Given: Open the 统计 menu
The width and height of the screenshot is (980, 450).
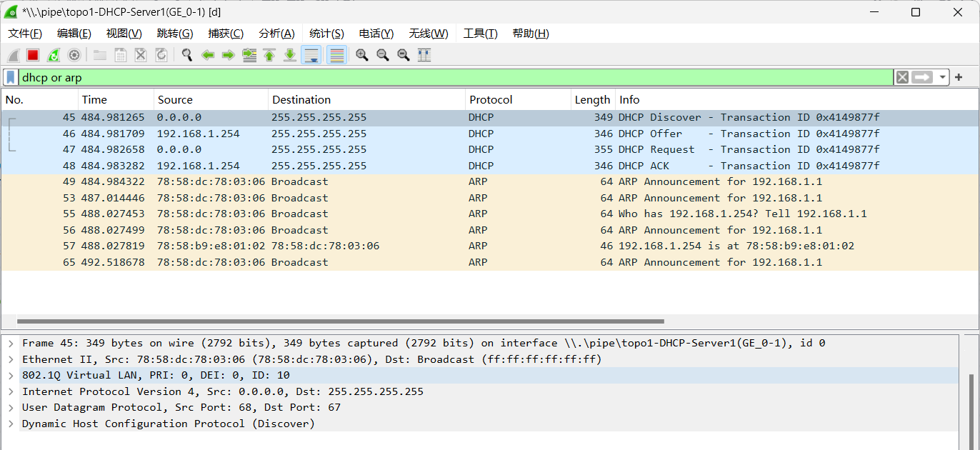Looking at the screenshot, I should (x=326, y=33).
